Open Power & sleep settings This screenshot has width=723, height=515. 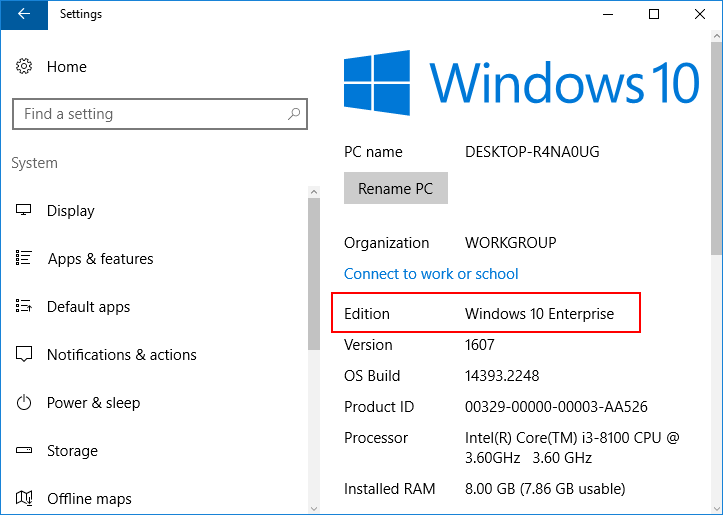click(x=94, y=403)
